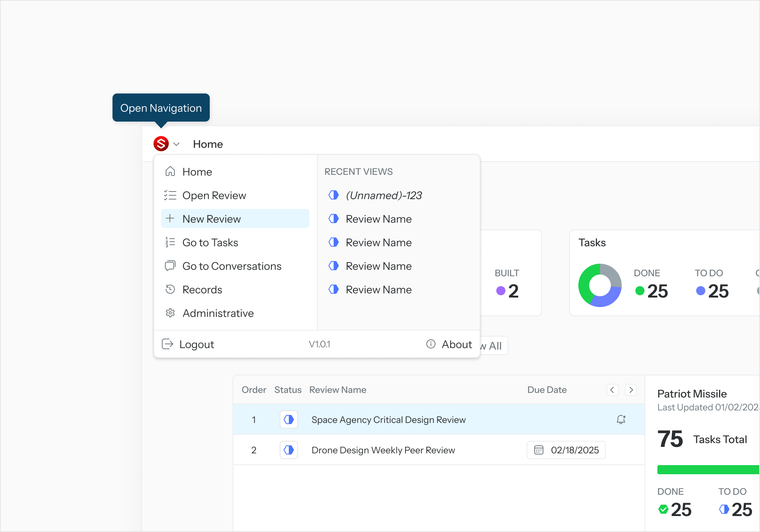Click the Administrative gear icon
The height and width of the screenshot is (532, 760).
(x=170, y=313)
